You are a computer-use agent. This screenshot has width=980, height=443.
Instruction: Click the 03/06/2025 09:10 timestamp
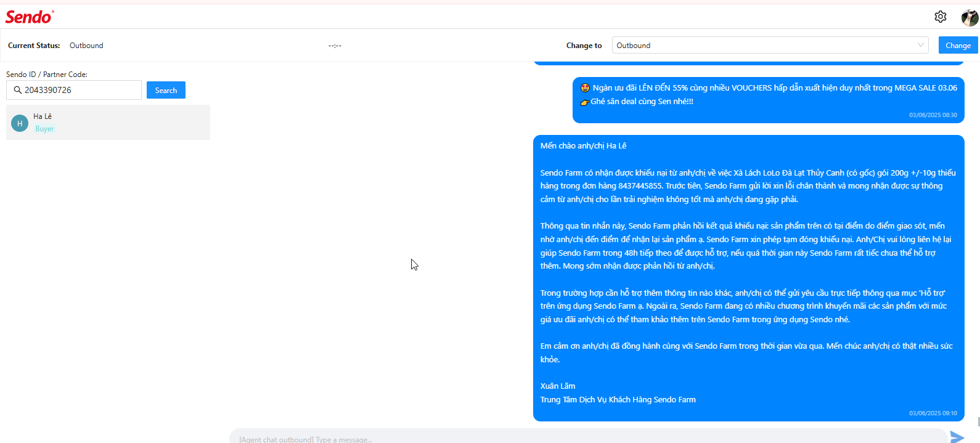[x=933, y=413]
